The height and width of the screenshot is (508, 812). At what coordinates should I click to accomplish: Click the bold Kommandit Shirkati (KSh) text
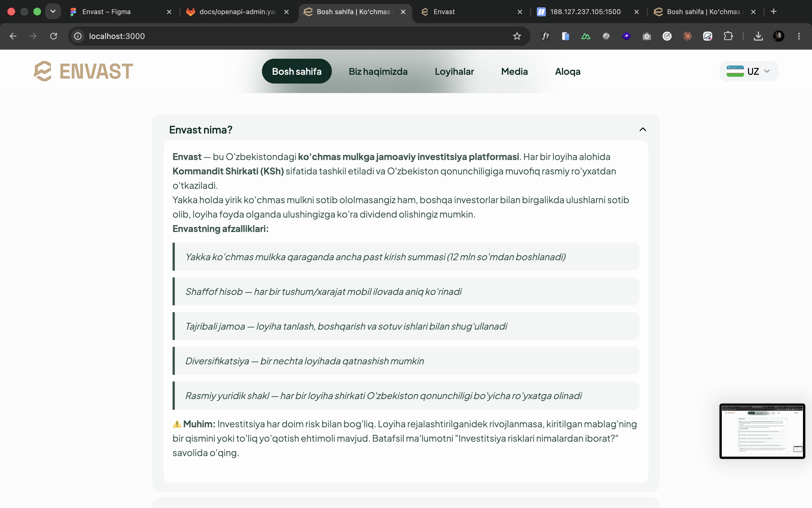pyautogui.click(x=228, y=171)
